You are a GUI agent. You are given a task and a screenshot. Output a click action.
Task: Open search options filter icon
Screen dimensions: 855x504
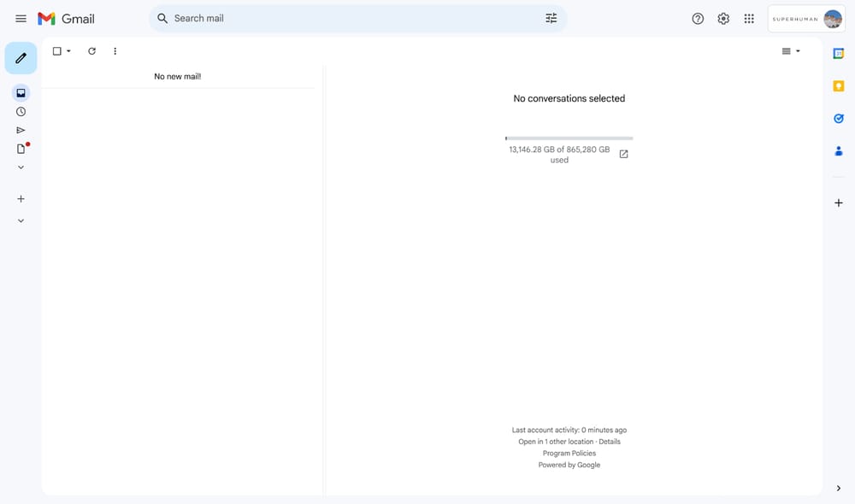coord(551,17)
